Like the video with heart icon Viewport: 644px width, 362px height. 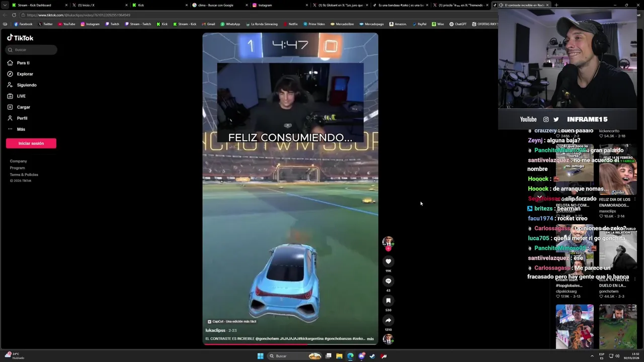[388, 261]
